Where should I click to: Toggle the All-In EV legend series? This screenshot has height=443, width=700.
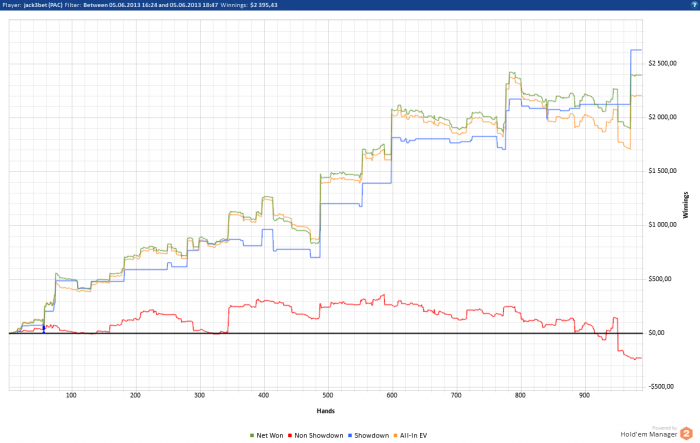410,435
